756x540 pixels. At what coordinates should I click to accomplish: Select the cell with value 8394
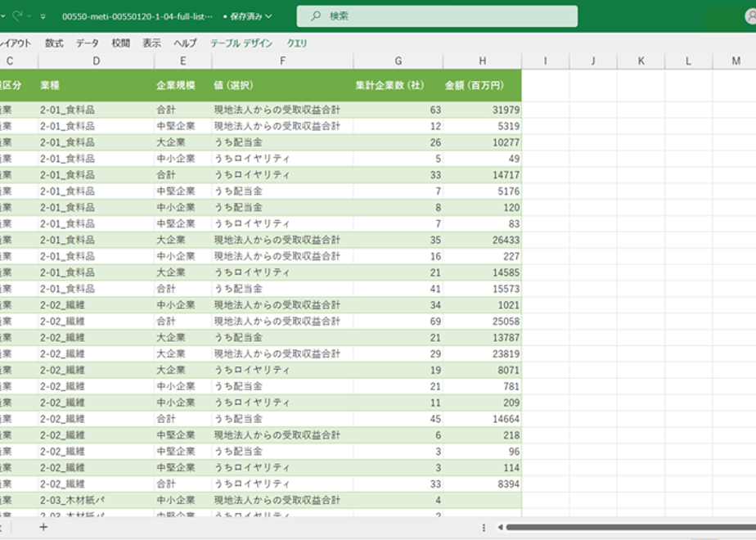click(x=482, y=484)
